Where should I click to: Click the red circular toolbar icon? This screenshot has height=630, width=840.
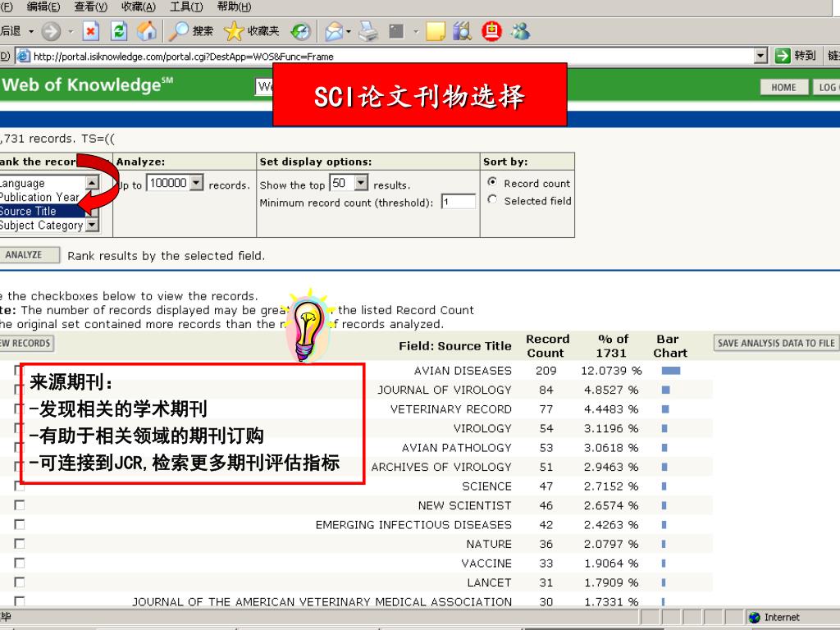(491, 31)
